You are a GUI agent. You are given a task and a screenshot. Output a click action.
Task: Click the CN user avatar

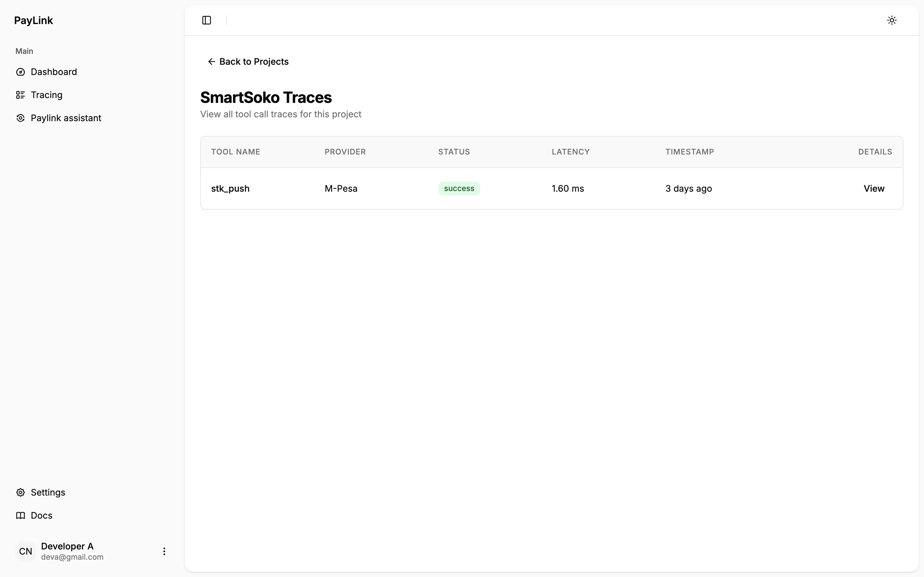(x=26, y=551)
